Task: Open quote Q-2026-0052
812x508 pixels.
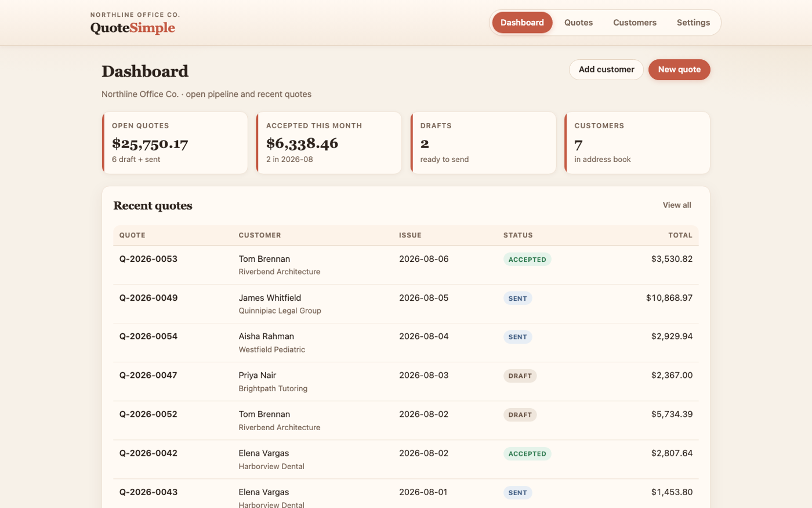Action: (148, 414)
